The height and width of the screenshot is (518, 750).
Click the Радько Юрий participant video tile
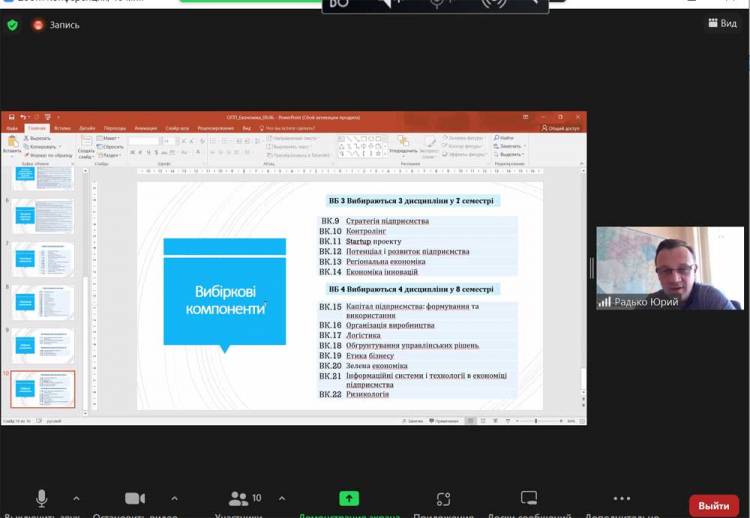[x=670, y=268]
